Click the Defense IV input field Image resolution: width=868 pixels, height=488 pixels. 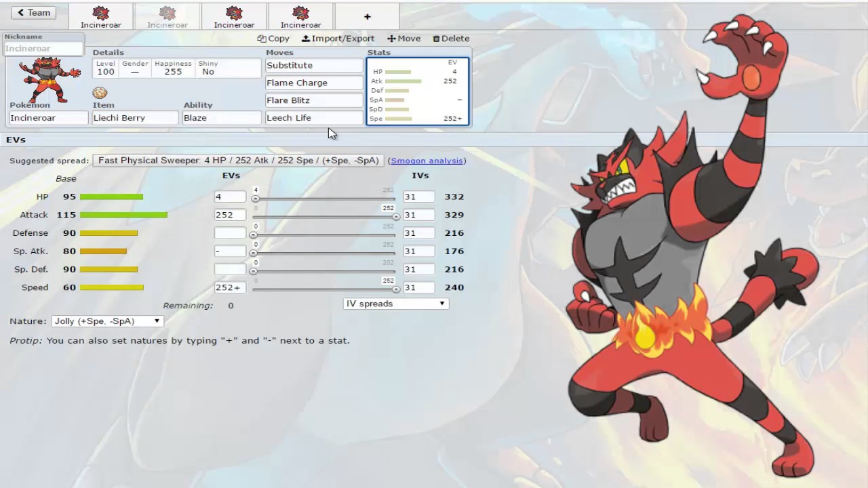pos(418,233)
